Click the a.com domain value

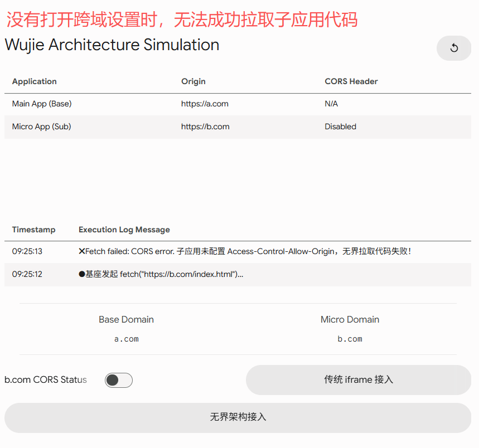[x=127, y=339]
